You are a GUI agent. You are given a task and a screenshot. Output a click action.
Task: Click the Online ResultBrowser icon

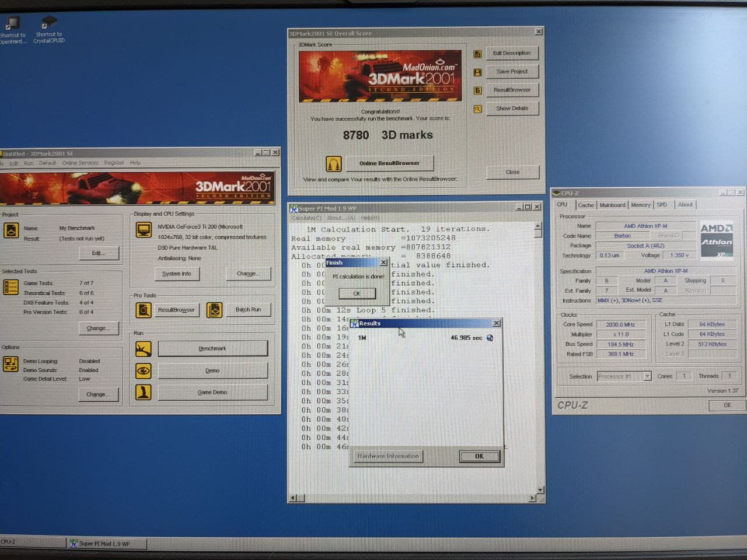point(333,164)
